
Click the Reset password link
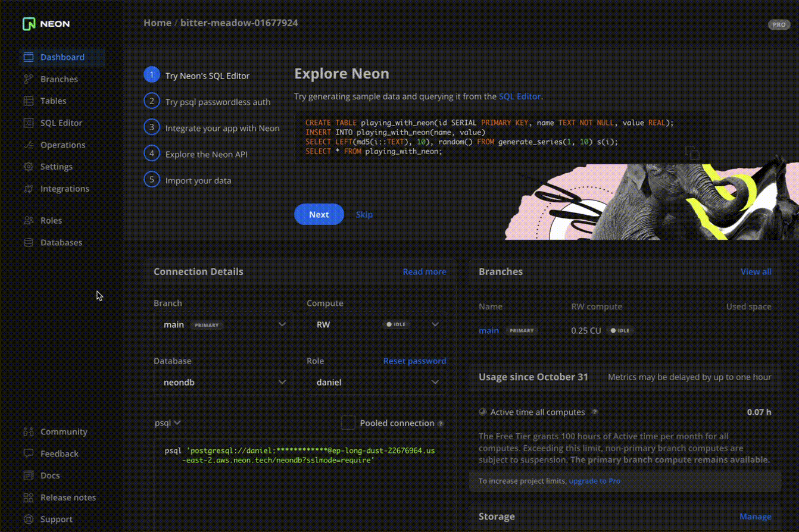[x=414, y=361]
